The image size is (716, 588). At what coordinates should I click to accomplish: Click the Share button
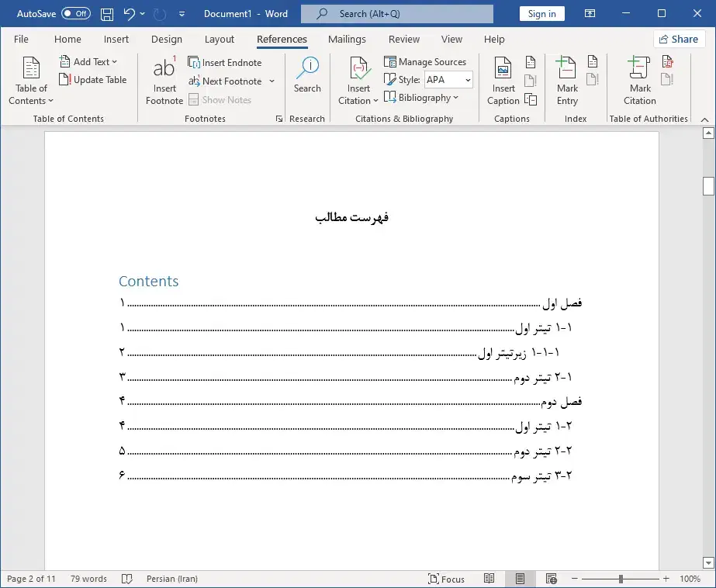(678, 39)
